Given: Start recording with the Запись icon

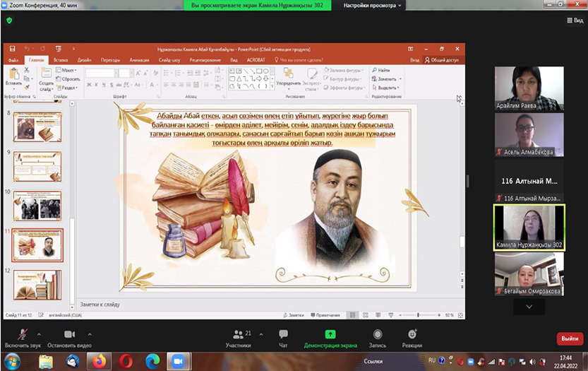Looking at the screenshot, I should pyautogui.click(x=378, y=334).
